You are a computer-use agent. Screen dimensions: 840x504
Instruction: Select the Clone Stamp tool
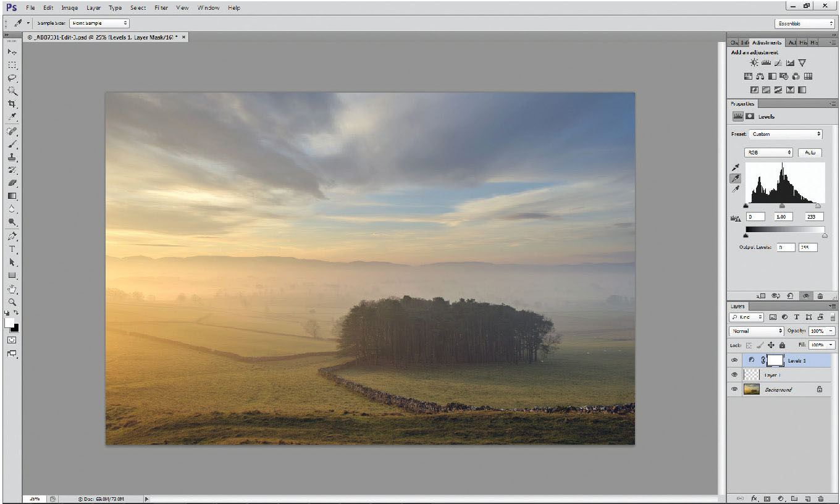click(x=12, y=157)
